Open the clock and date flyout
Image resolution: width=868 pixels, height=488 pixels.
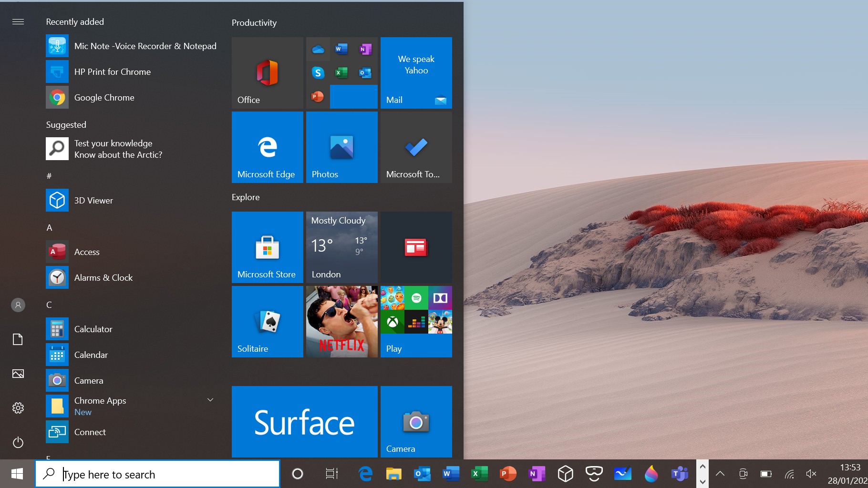click(847, 474)
